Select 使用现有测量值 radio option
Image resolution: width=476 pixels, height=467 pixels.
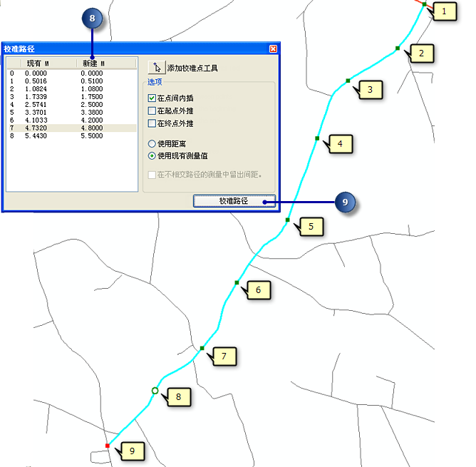click(x=152, y=156)
